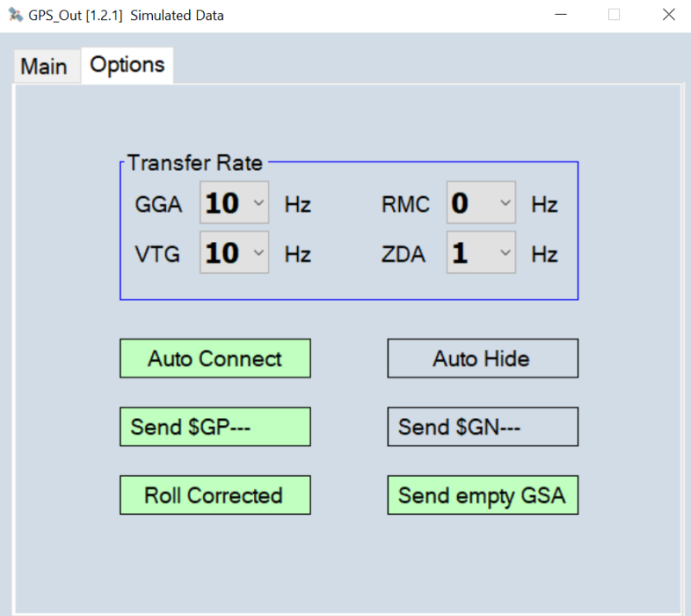Image resolution: width=691 pixels, height=616 pixels.
Task: Toggle the Send empty GSA option
Action: (x=482, y=496)
